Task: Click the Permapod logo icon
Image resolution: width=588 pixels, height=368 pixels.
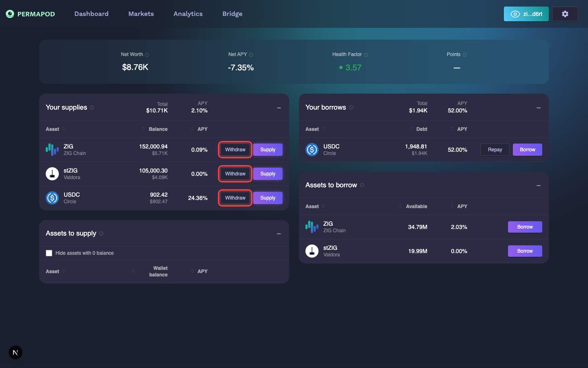Action: click(x=10, y=14)
